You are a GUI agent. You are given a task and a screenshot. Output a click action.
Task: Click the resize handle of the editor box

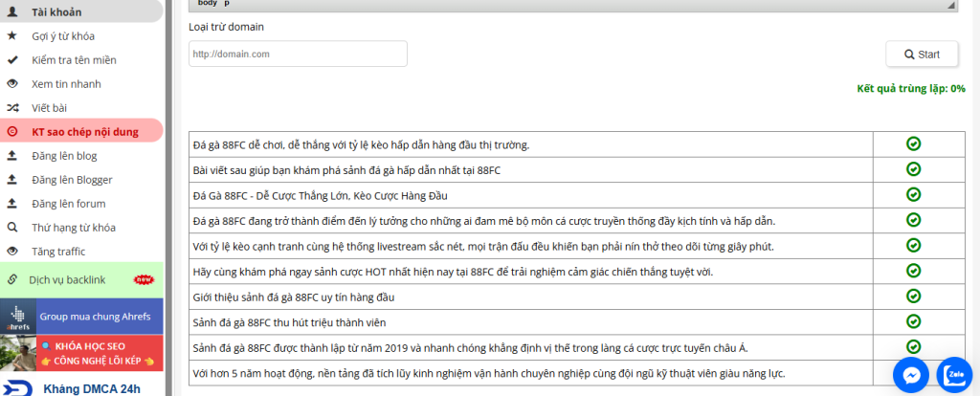click(x=951, y=5)
